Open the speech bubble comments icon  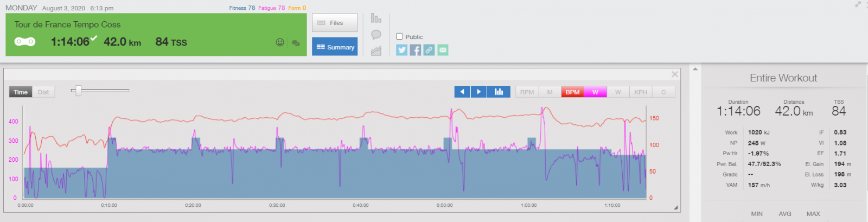376,35
